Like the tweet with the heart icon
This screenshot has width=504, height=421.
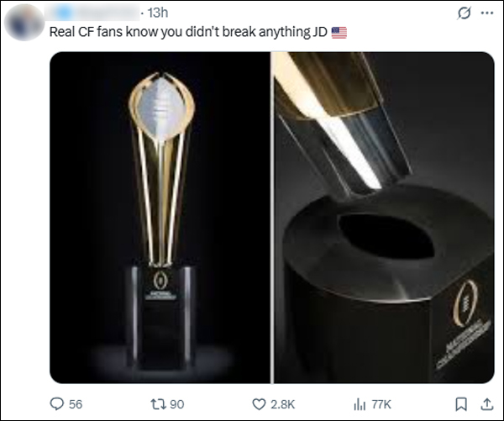click(x=259, y=403)
